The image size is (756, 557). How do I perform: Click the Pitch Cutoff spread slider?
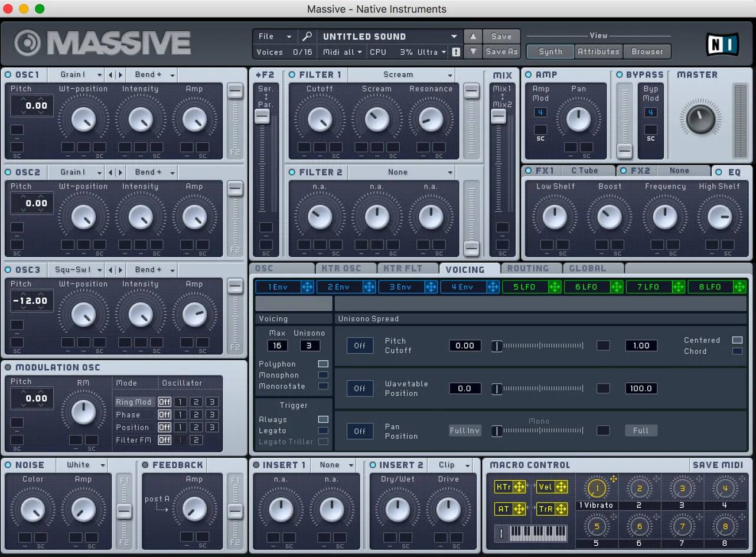coord(538,346)
